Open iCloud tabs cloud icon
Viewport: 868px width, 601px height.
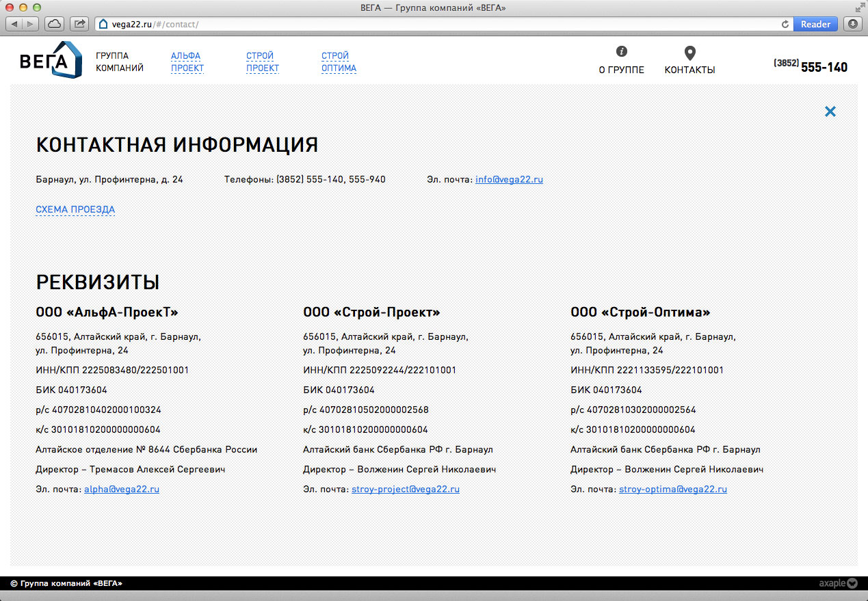coord(54,24)
